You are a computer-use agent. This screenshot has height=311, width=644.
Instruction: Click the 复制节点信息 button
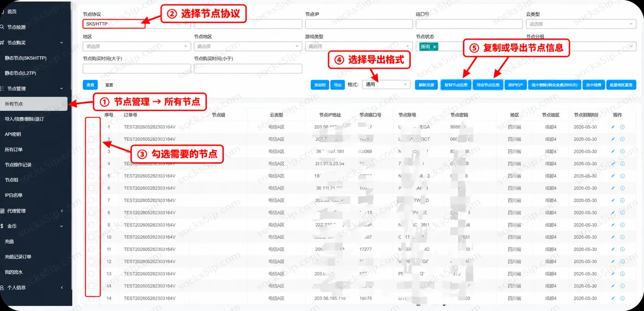pyautogui.click(x=456, y=85)
